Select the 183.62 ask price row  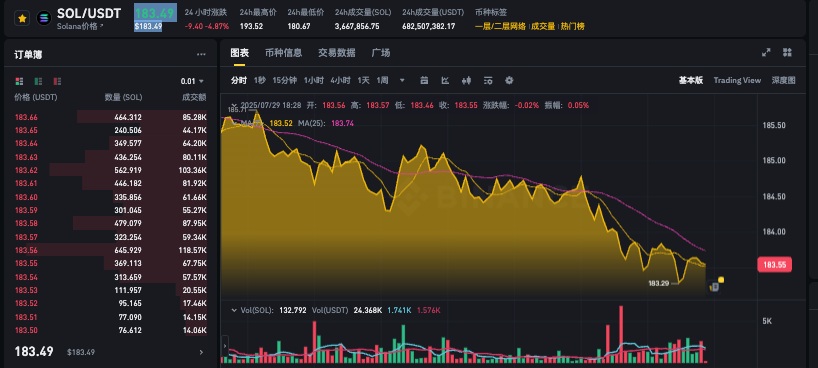coord(111,170)
